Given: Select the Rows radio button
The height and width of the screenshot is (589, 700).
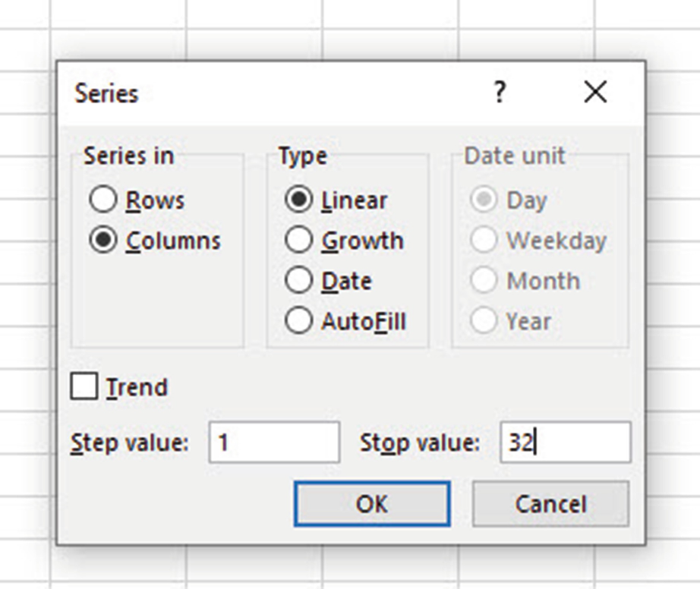Looking at the screenshot, I should pos(103,200).
